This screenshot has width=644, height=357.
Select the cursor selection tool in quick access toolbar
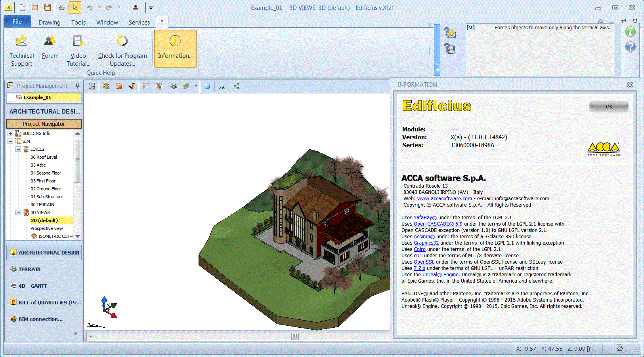coord(75,8)
